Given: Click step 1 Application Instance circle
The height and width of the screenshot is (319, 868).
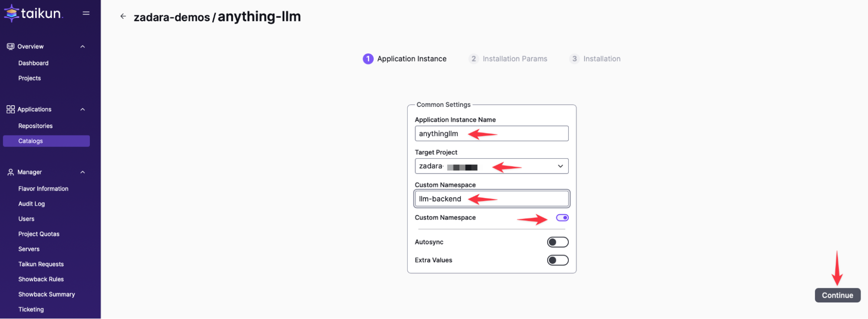Looking at the screenshot, I should click(x=368, y=59).
